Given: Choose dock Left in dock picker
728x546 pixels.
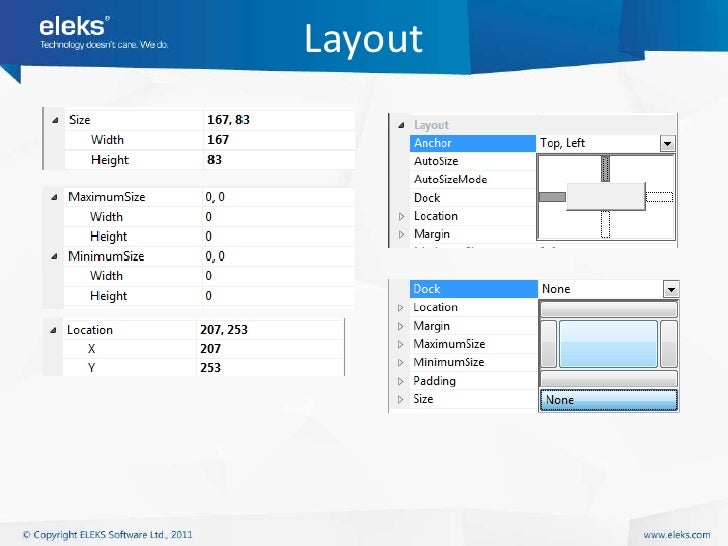Looking at the screenshot, I should click(x=548, y=344).
